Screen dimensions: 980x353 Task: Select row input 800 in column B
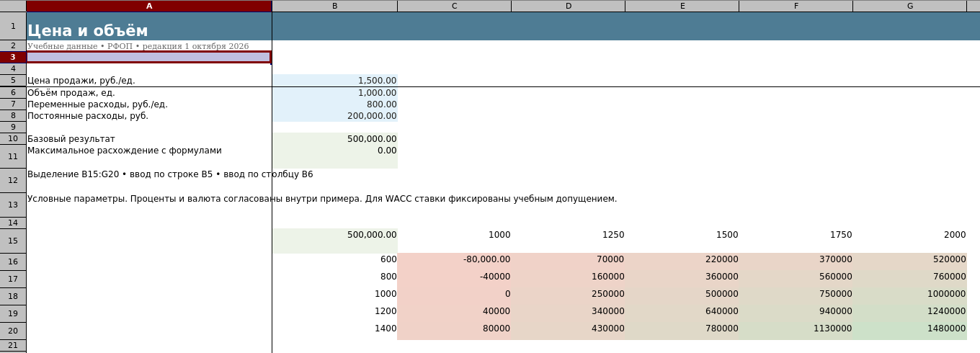(x=334, y=279)
